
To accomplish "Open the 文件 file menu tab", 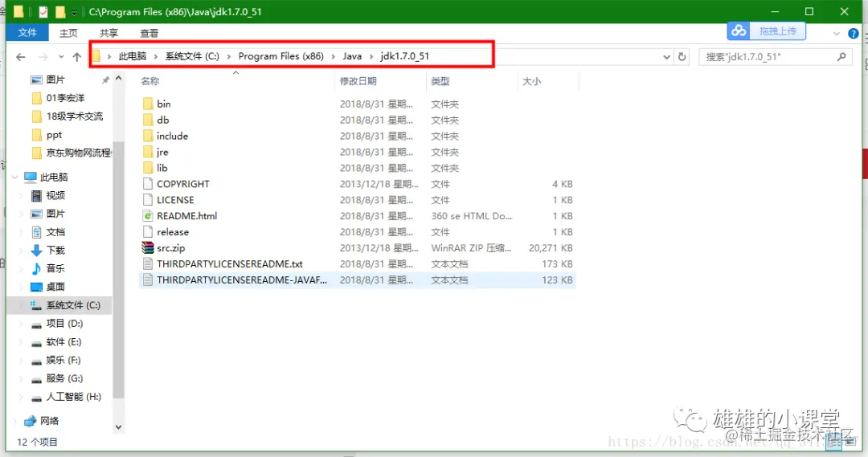I will click(27, 33).
